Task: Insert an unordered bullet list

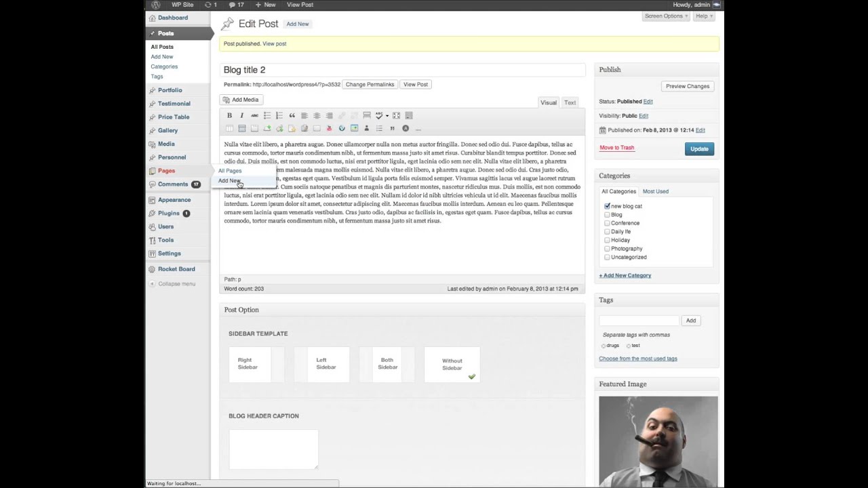Action: coord(267,115)
